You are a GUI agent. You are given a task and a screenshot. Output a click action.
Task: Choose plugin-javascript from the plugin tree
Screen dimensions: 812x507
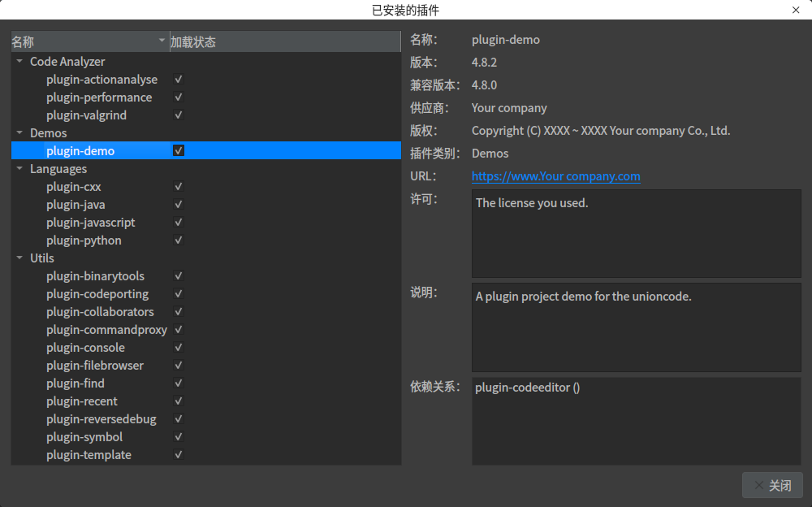pos(91,223)
